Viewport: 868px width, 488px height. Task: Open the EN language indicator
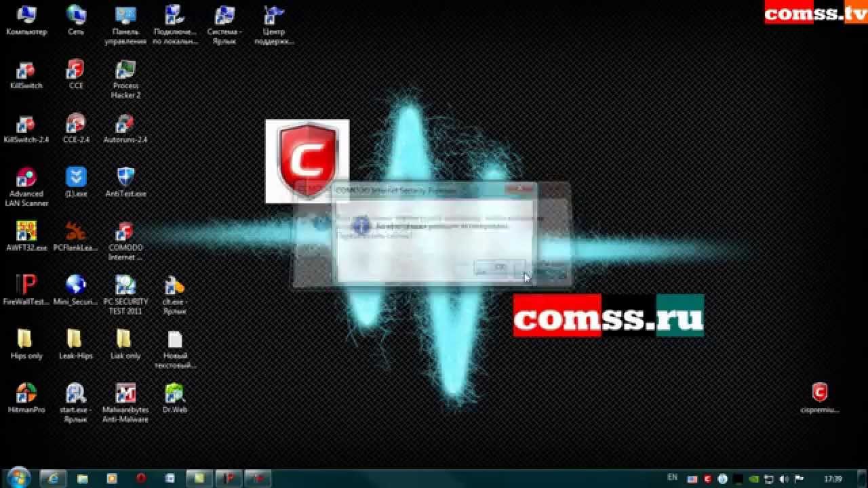point(673,477)
